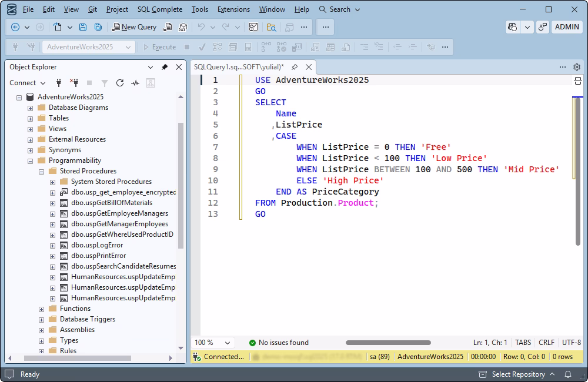Open the Extensions menu
Viewport: 588px width, 382px height.
(233, 9)
